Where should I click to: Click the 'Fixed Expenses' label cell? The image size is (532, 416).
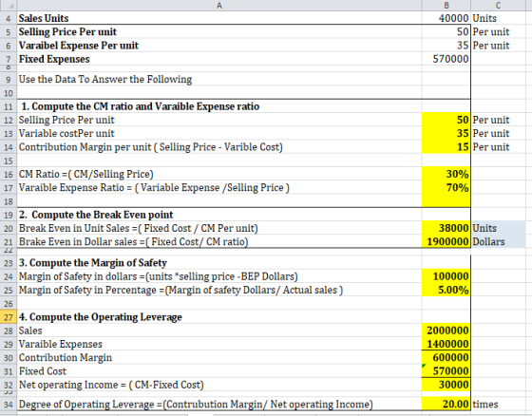coord(219,59)
